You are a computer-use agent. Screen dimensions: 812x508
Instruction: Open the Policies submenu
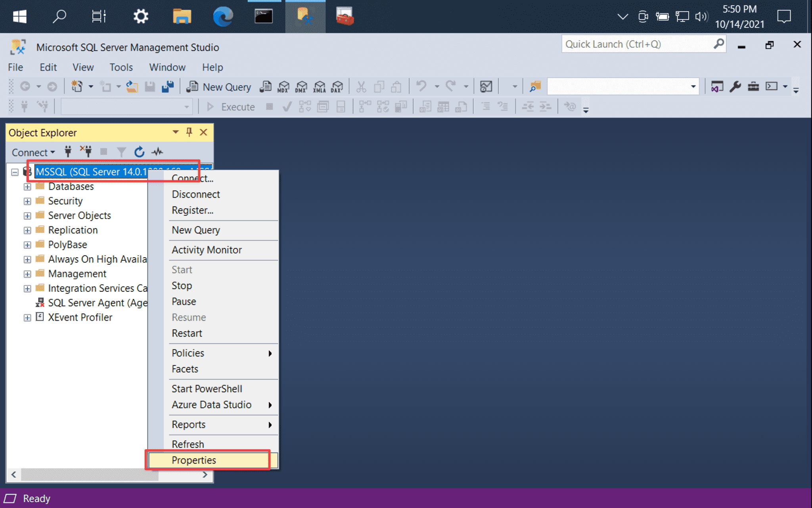point(213,353)
